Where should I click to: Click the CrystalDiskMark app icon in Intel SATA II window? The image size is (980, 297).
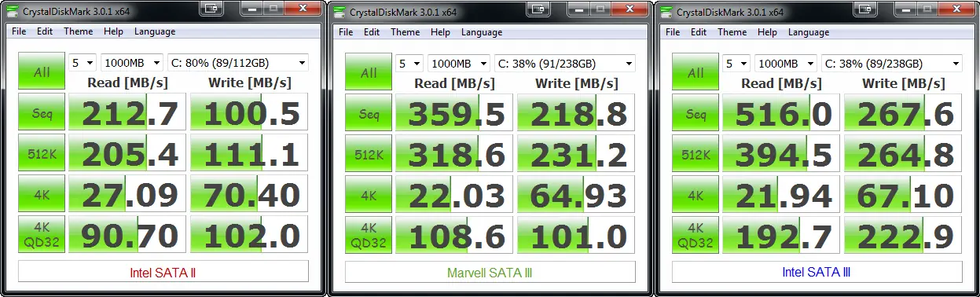(x=13, y=12)
